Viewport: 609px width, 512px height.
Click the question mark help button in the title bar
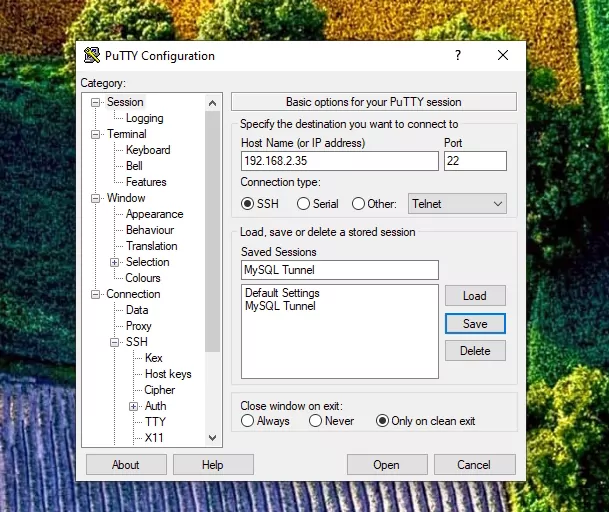458,55
